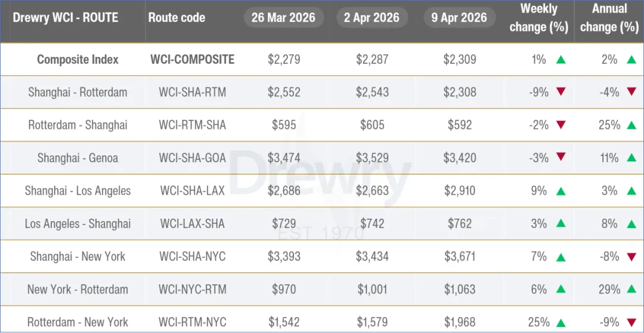Click the Annual change (%) column header
Viewport: 644px width, 333px height.
[609, 18]
